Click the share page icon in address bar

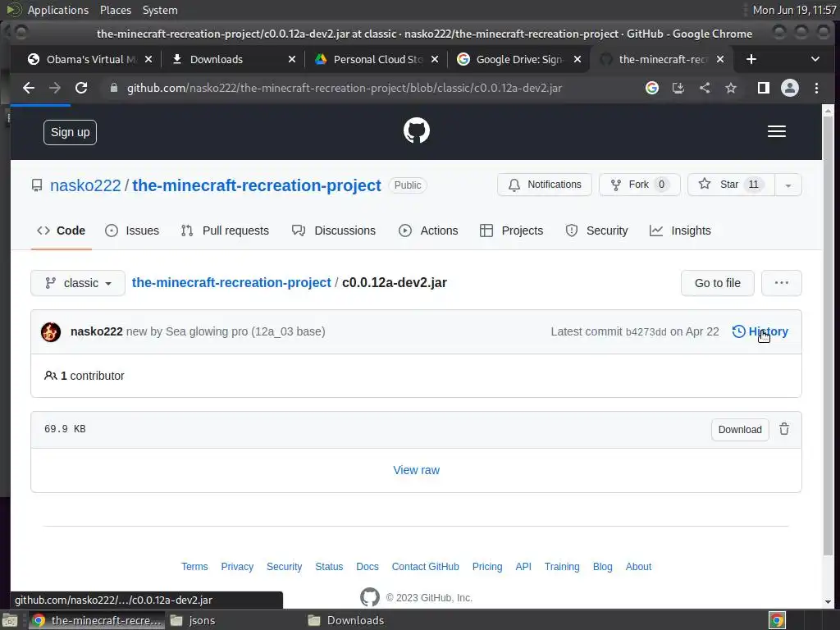click(705, 88)
